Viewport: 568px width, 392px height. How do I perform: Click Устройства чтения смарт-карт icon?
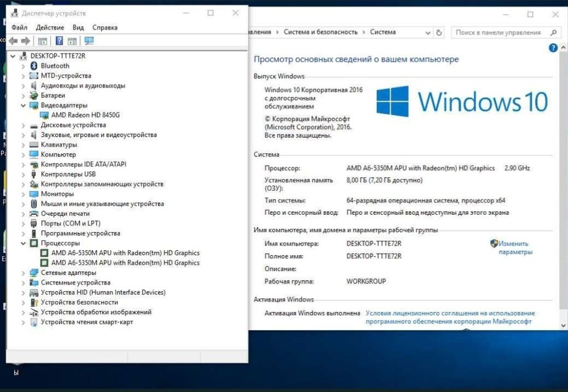click(34, 322)
